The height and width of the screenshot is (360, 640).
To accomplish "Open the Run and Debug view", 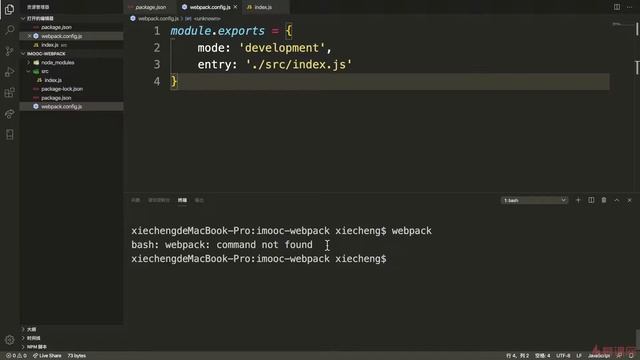I will pos(9,72).
